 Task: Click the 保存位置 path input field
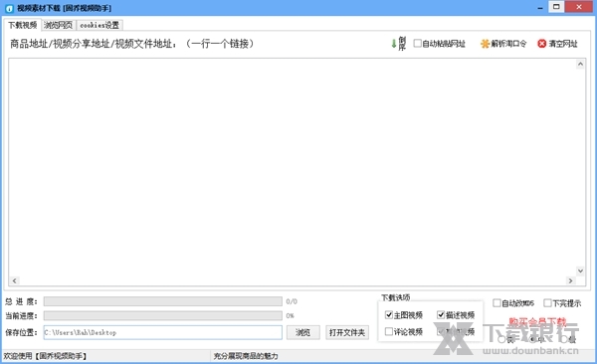[x=163, y=332]
